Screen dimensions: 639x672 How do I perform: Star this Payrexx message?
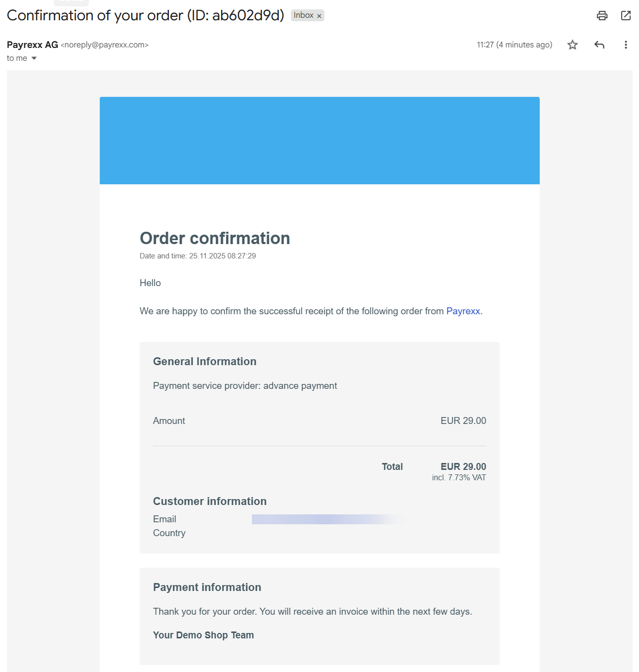[572, 45]
